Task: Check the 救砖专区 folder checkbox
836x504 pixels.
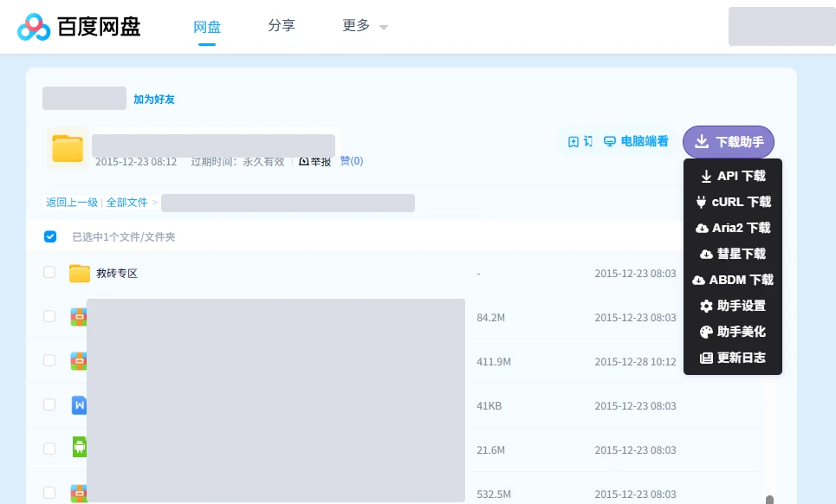Action: click(x=49, y=272)
